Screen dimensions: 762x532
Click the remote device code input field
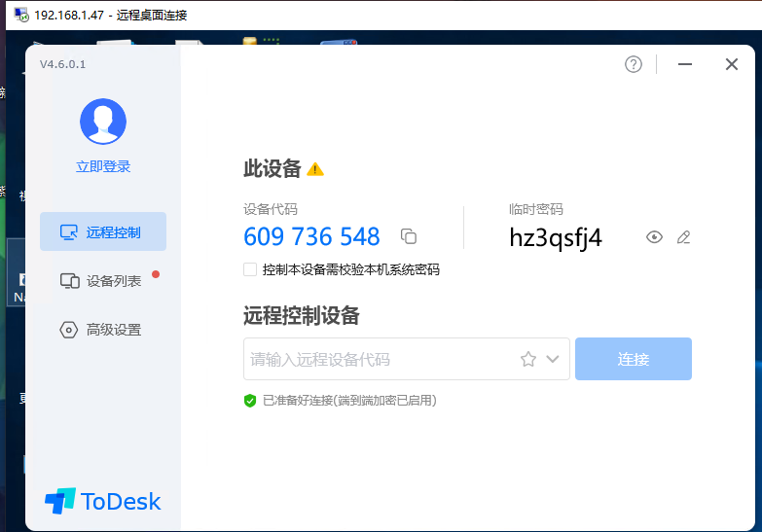380,359
